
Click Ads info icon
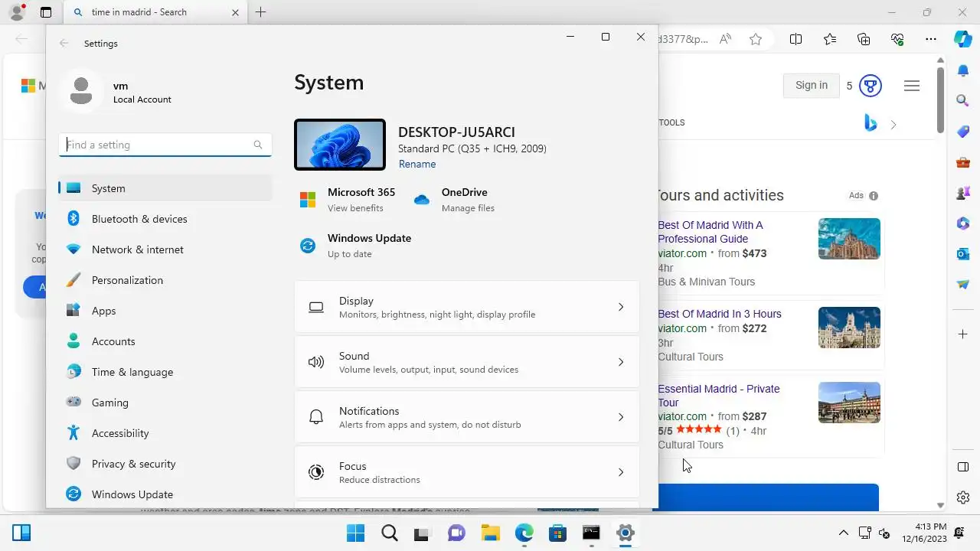pos(874,196)
